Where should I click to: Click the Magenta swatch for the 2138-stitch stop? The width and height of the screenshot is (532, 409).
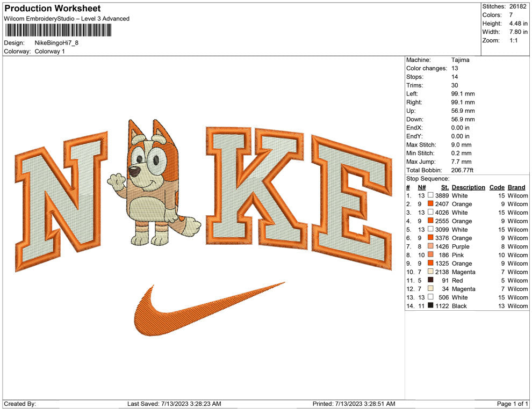click(430, 271)
